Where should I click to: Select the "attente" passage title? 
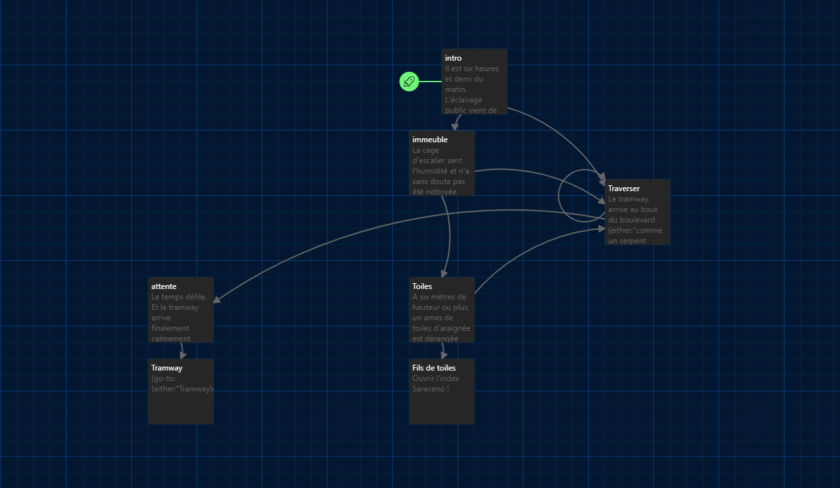pos(164,286)
